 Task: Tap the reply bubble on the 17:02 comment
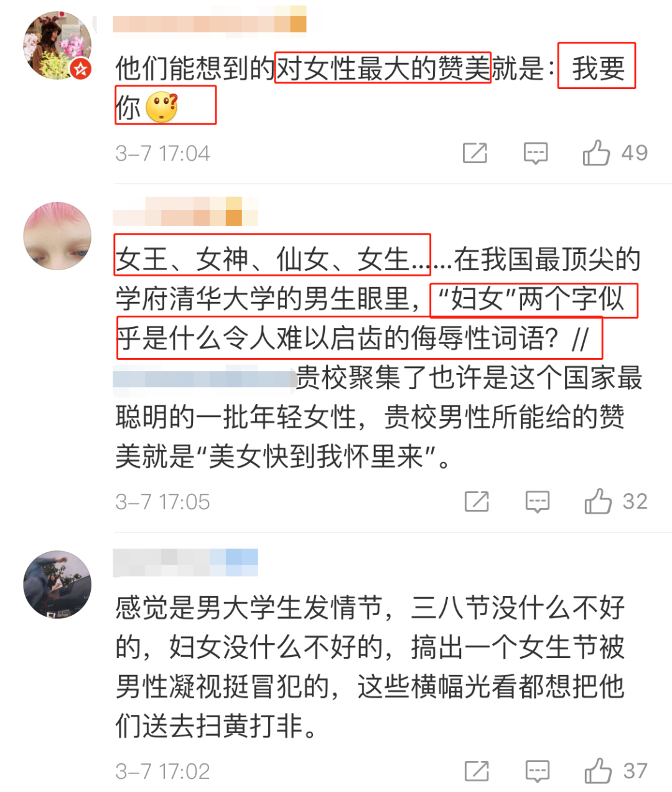click(x=537, y=771)
